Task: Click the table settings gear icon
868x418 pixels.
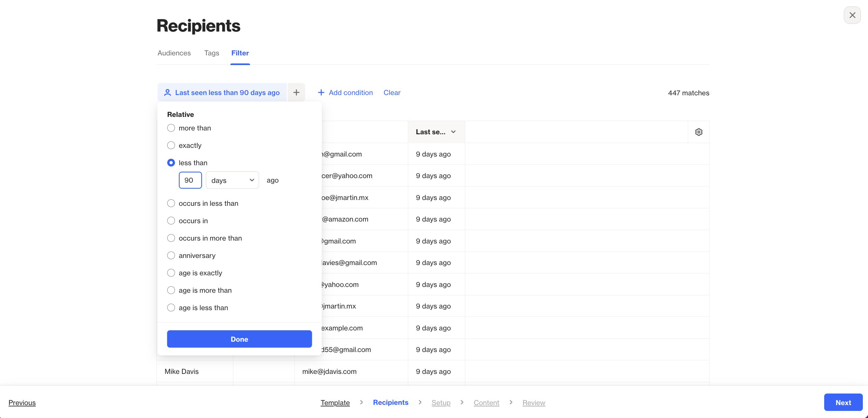Action: click(x=699, y=132)
